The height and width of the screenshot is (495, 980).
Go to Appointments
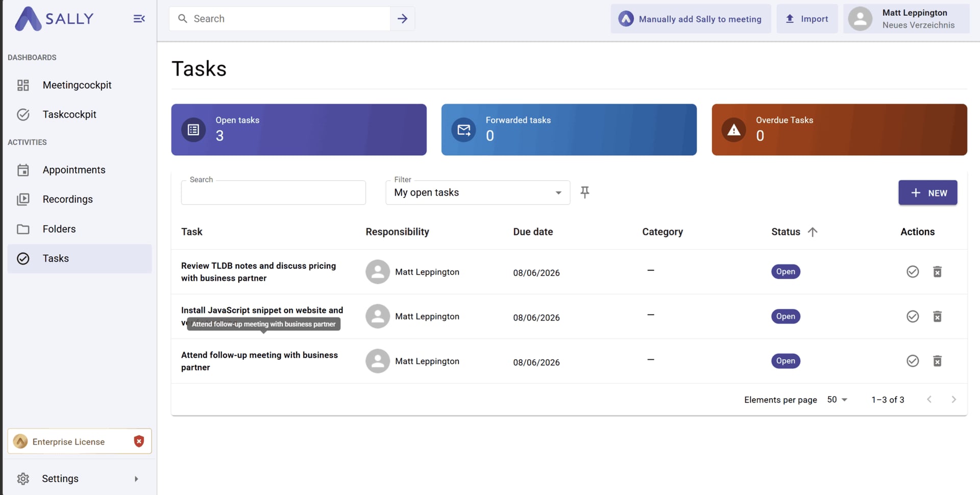(x=80, y=170)
